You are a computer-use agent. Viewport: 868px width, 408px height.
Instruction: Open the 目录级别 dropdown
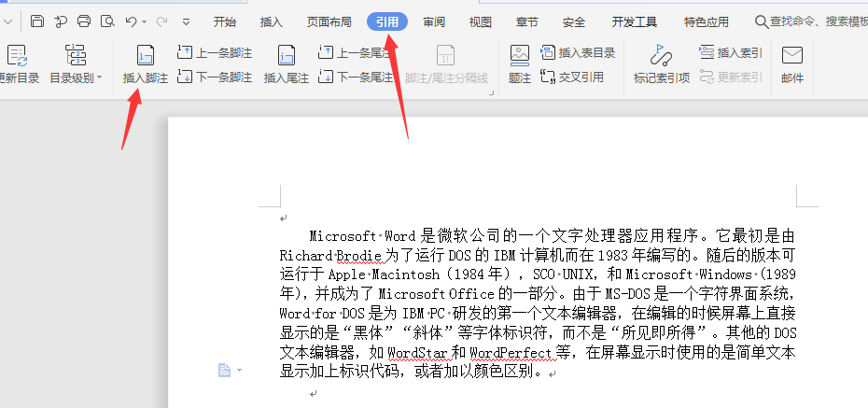[x=77, y=78]
